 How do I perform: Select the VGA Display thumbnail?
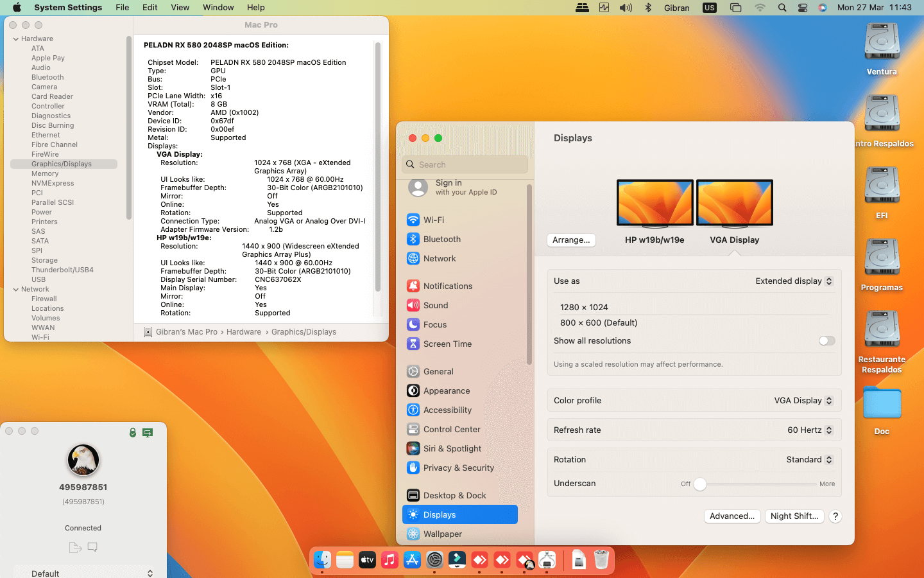734,203
